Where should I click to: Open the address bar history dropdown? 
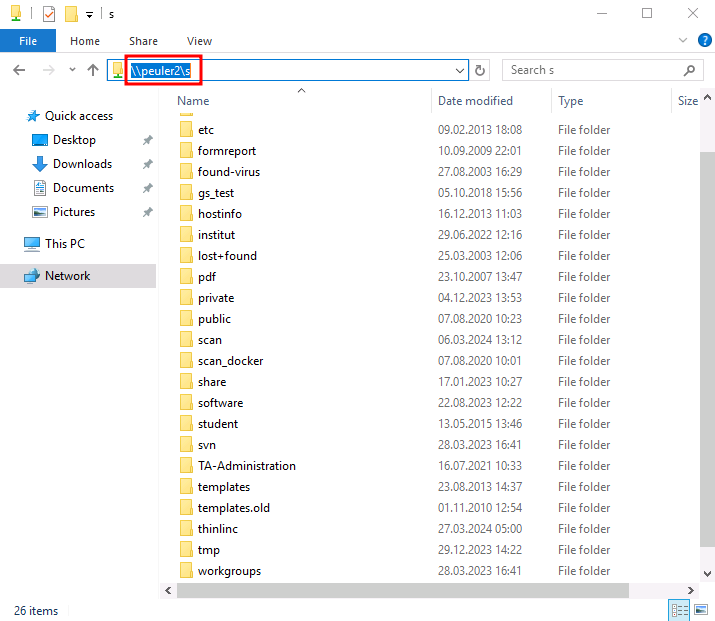(x=460, y=71)
